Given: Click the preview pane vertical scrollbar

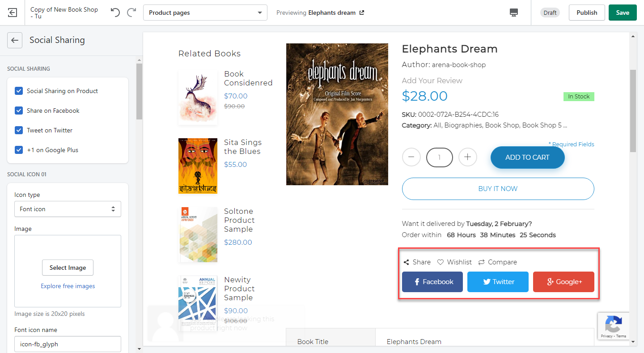Looking at the screenshot, I should [633, 111].
